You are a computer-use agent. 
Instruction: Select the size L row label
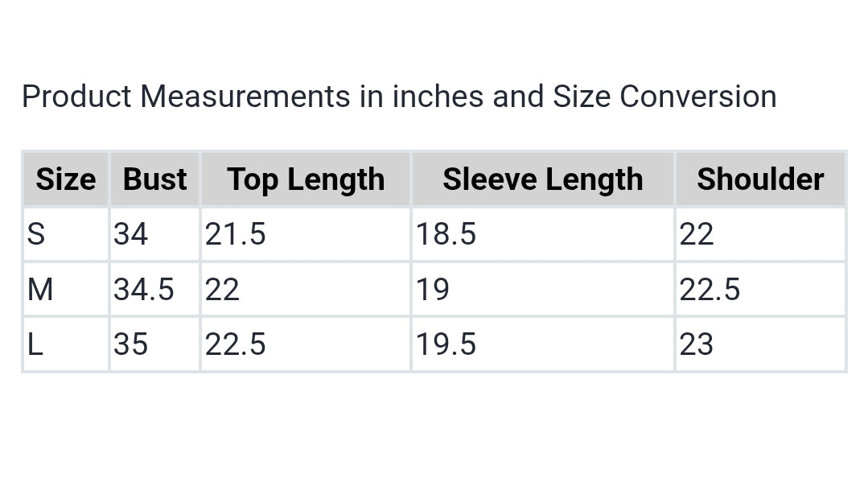tap(35, 344)
